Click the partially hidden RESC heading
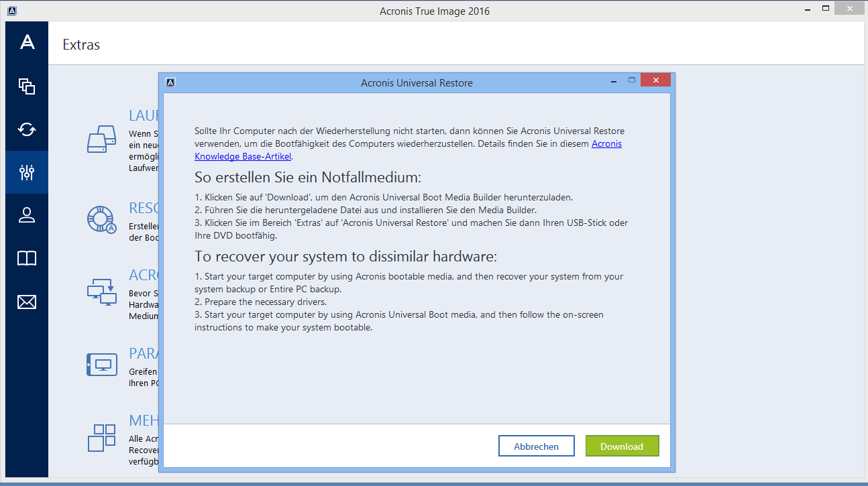The height and width of the screenshot is (486, 868). pos(143,208)
